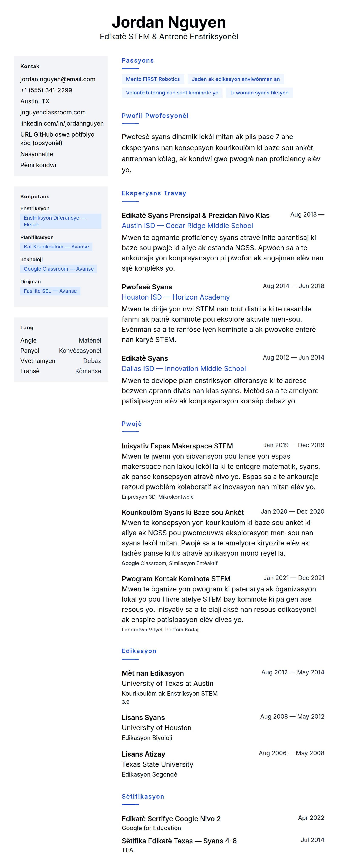
Task: Click the Google Classroom — Avanse skill badge
Action: tap(59, 269)
